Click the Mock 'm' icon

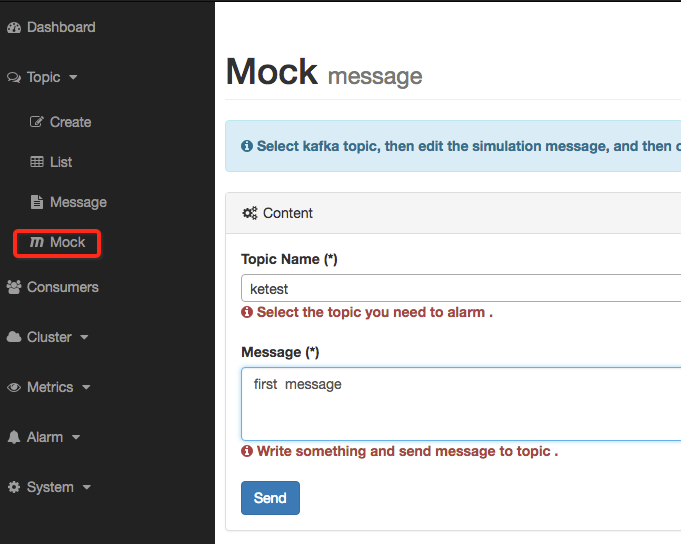pyautogui.click(x=37, y=242)
